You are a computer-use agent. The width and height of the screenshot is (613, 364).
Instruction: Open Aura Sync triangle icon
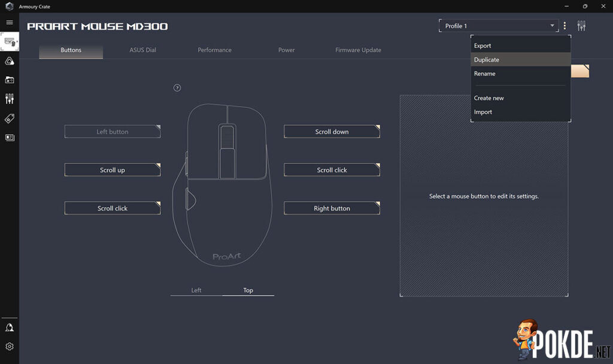[x=10, y=61]
